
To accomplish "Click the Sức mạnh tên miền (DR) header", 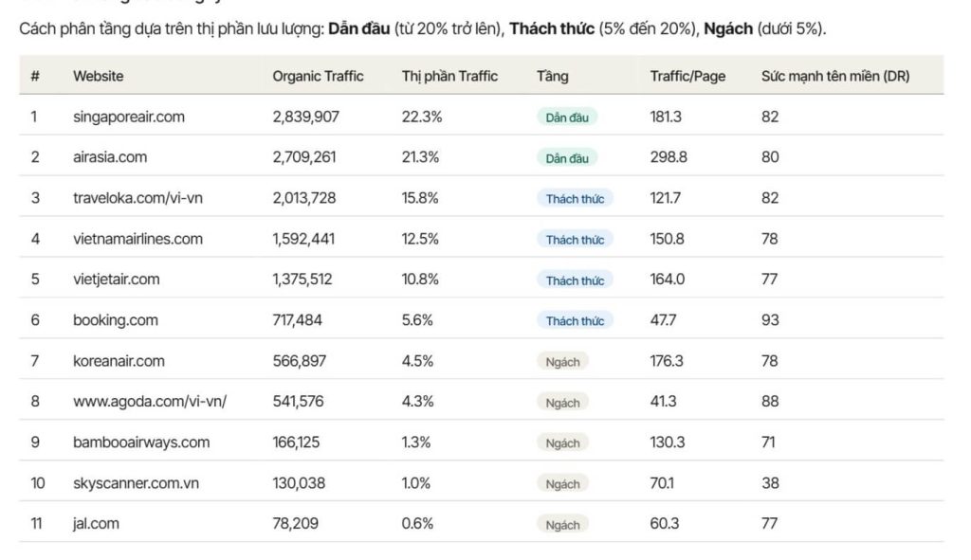I will [835, 76].
